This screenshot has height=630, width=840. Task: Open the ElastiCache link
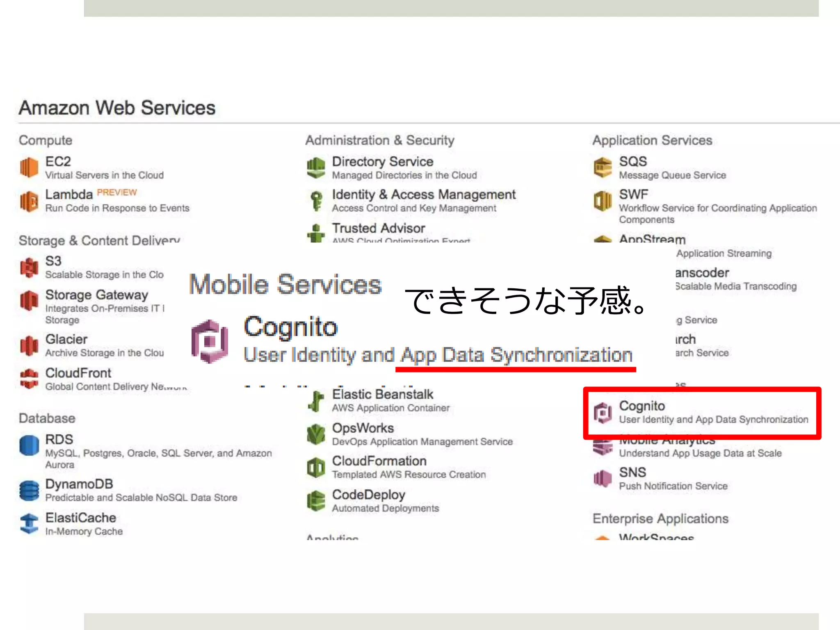coord(80,518)
